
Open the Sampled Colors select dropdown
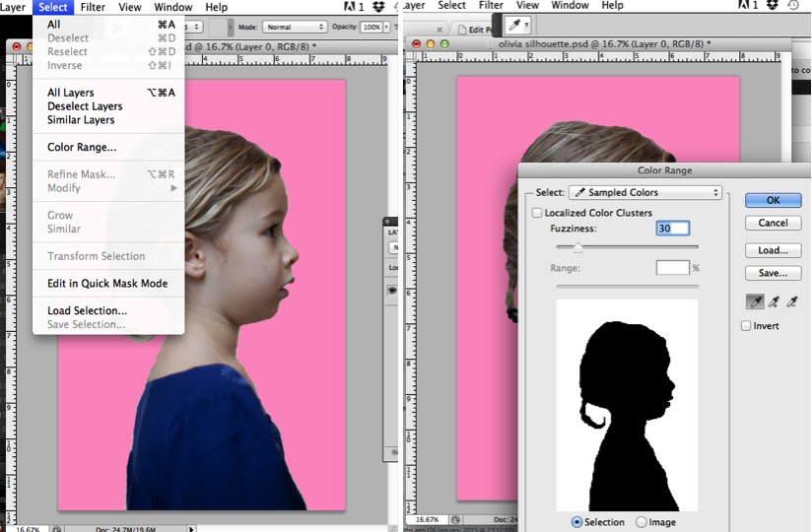point(644,193)
